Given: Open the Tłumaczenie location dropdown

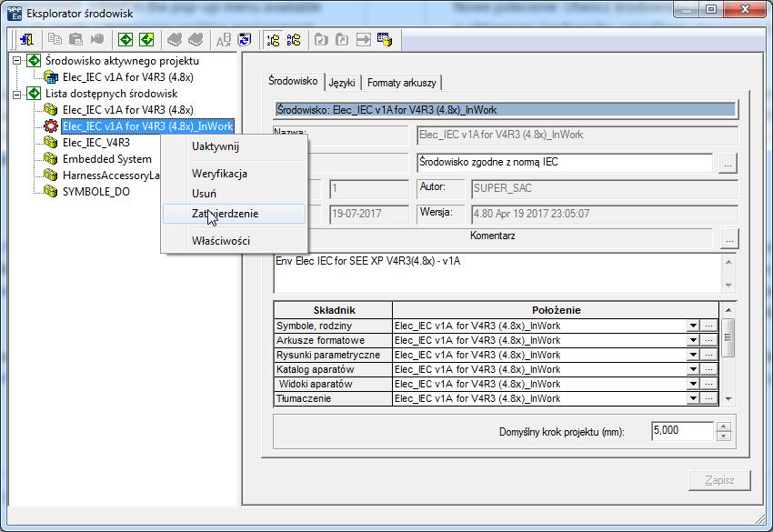Looking at the screenshot, I should click(693, 398).
